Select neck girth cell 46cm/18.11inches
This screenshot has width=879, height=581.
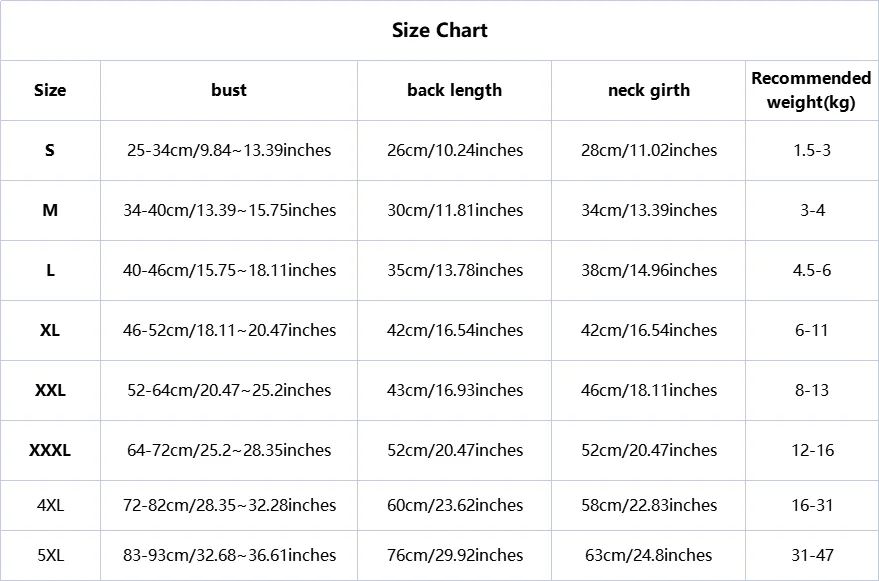[649, 390]
